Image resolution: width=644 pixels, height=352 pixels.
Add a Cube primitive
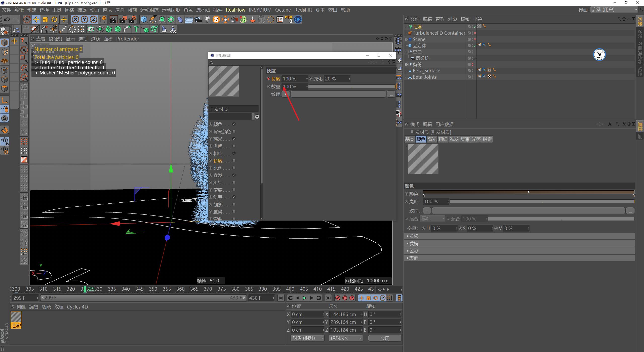click(143, 19)
